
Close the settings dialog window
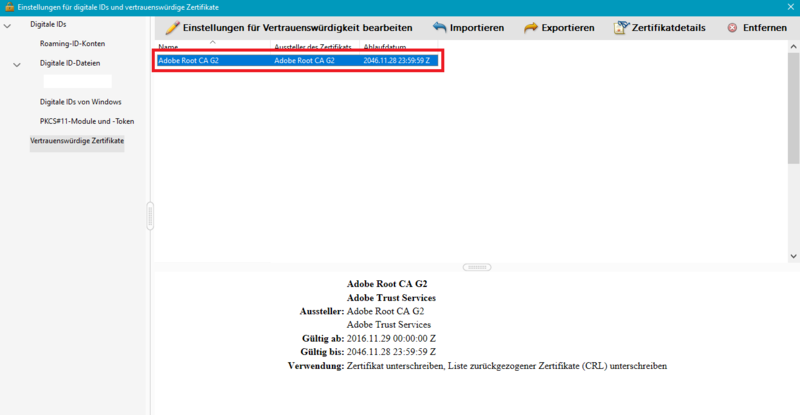point(790,7)
